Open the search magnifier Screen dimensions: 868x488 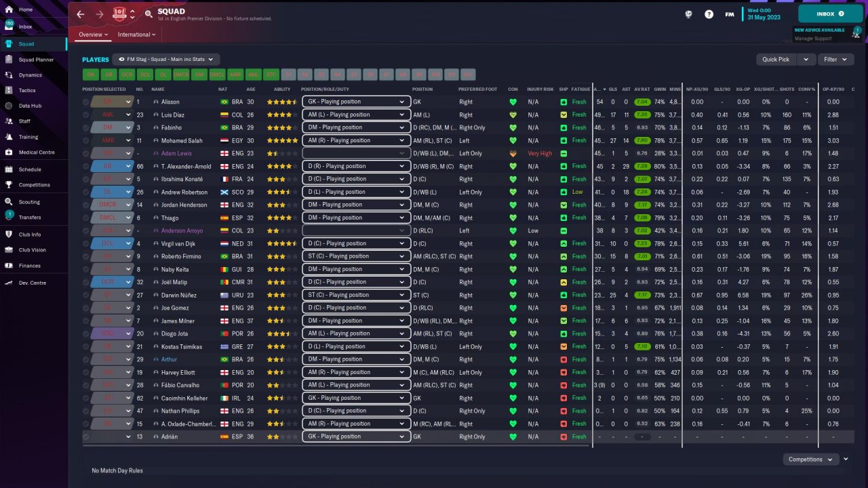pyautogui.click(x=149, y=14)
